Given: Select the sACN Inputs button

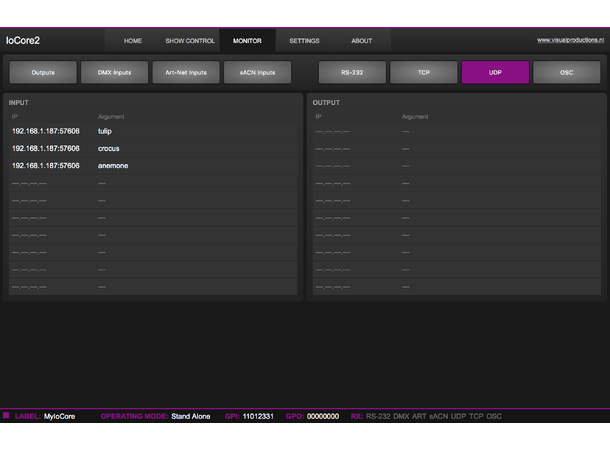Looking at the screenshot, I should tap(257, 73).
